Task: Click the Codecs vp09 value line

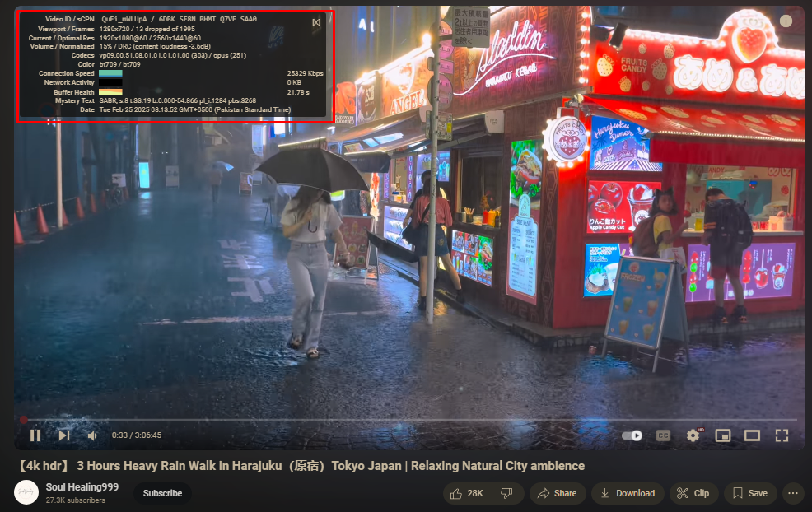Action: (x=173, y=55)
